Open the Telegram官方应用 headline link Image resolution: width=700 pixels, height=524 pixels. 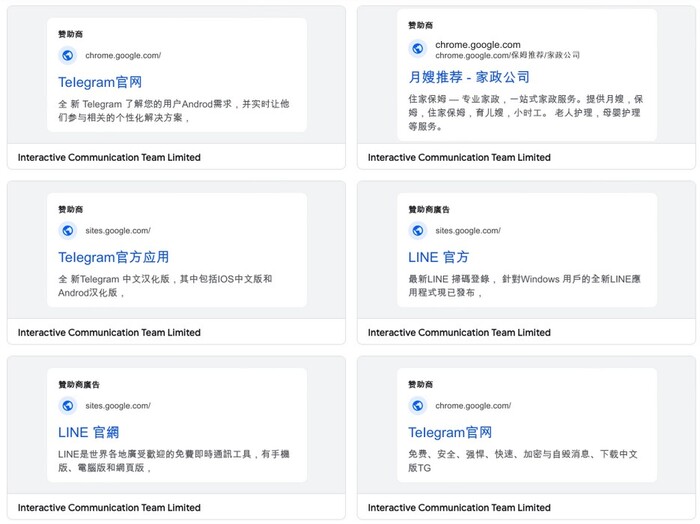(113, 257)
